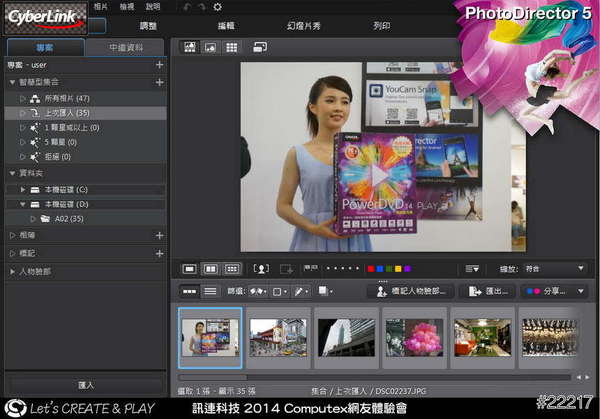Click the red color label swatch
Viewport: 600px width, 419px height.
click(x=371, y=269)
